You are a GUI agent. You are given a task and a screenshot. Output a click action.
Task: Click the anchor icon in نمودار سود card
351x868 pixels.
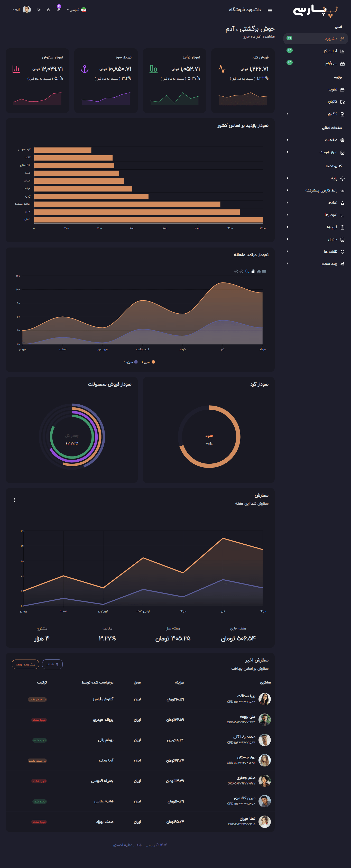(x=85, y=69)
